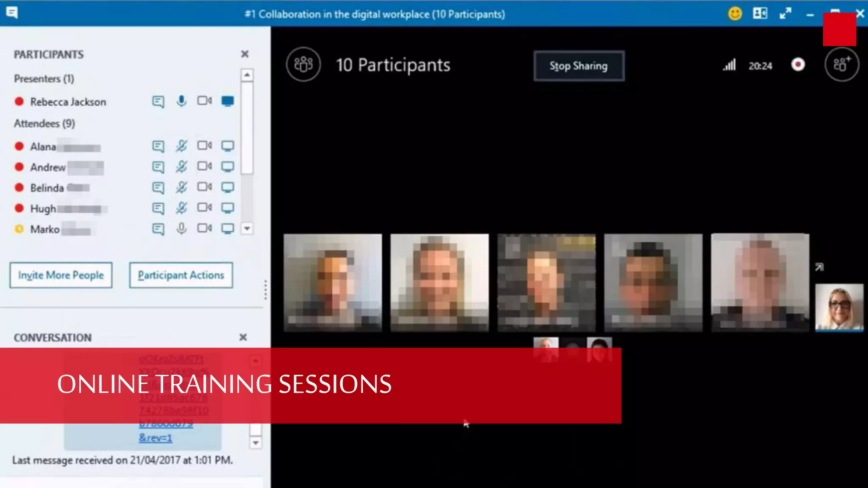Close the Conversation panel

[243, 337]
